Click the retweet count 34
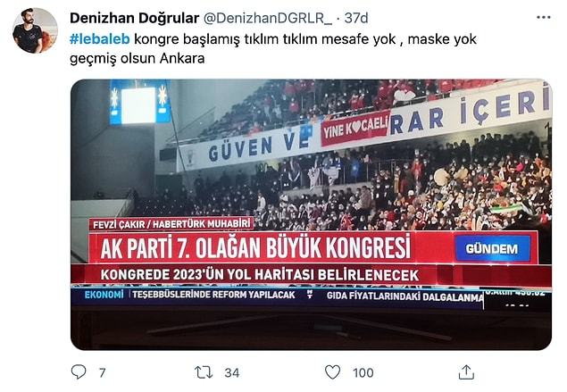The height and width of the screenshot is (392, 567). click(x=232, y=372)
